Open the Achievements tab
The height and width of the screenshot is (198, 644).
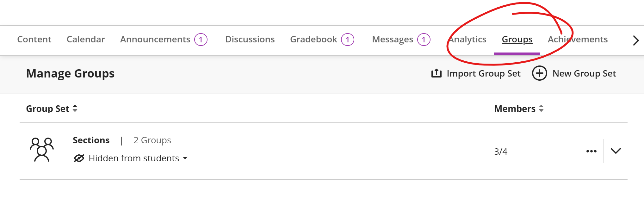tap(578, 39)
